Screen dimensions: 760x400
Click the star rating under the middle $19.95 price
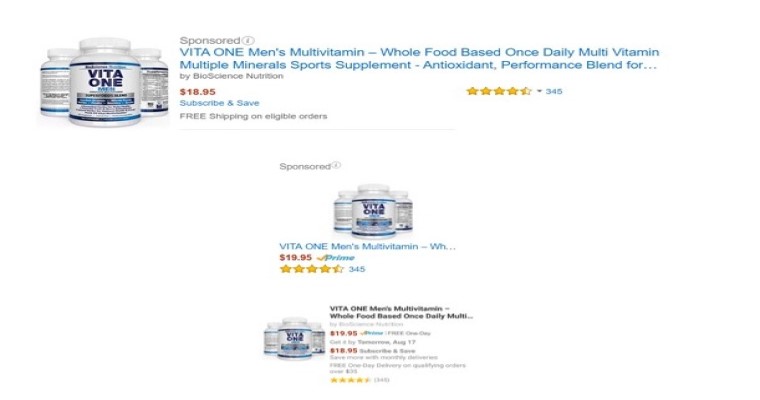(312, 269)
